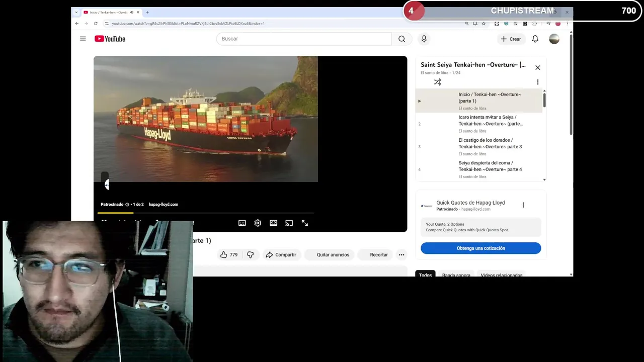Open the YouTube hamburger guide menu
The image size is (644, 362).
point(83,39)
